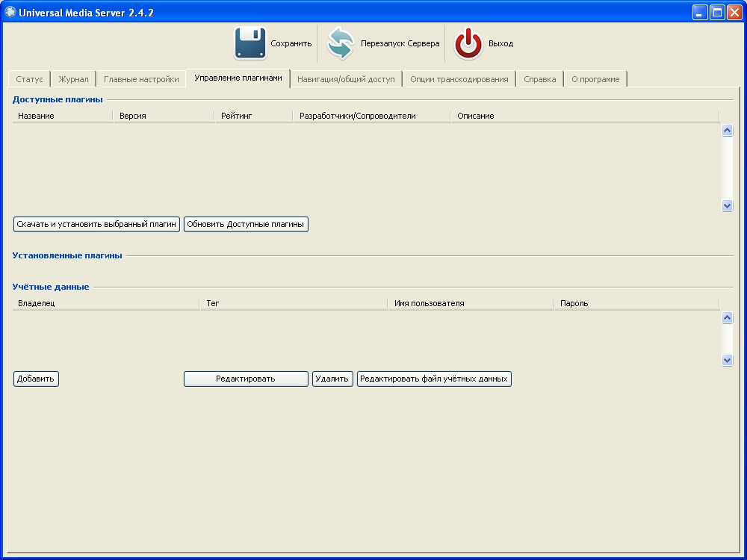Close the Universal Media Server window

point(734,13)
